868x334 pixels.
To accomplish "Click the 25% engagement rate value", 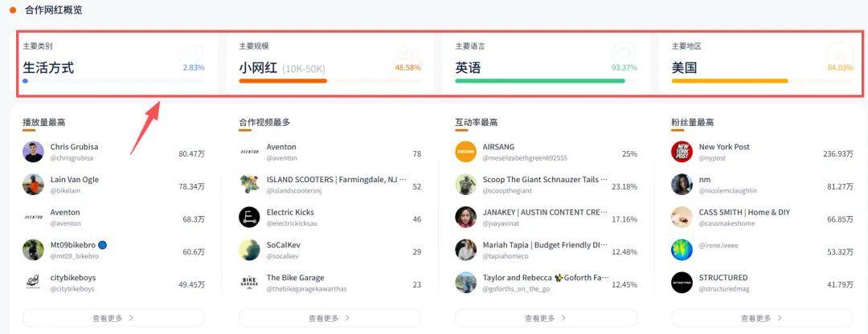I will pyautogui.click(x=629, y=153).
